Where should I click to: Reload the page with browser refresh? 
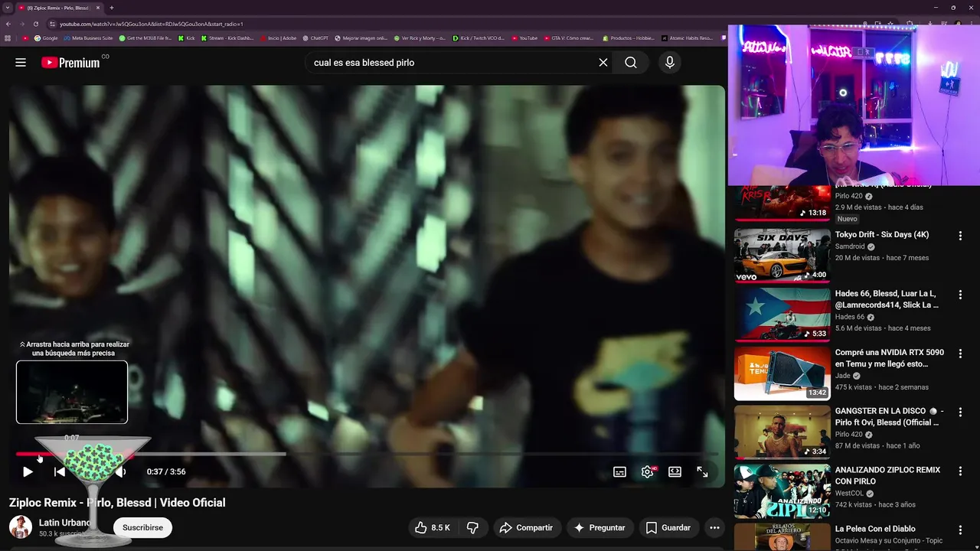pos(36,24)
